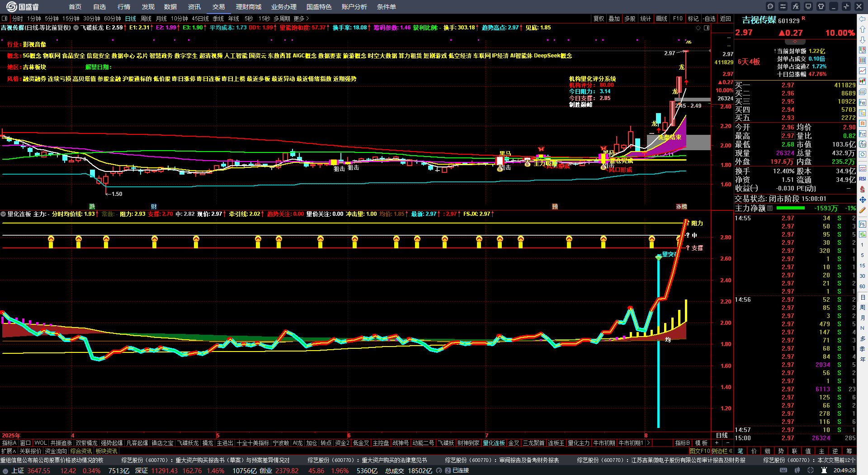Screen dimensions: 868x475
Task: Click the chess rook icon in status bar
Action: (x=824, y=470)
